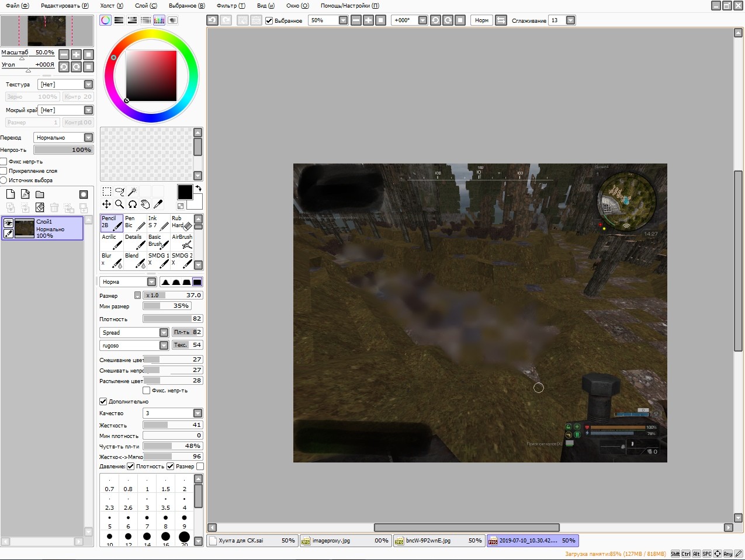Enable Прикрепление слоя checkbox
This screenshot has height=560, width=745.
click(4, 171)
